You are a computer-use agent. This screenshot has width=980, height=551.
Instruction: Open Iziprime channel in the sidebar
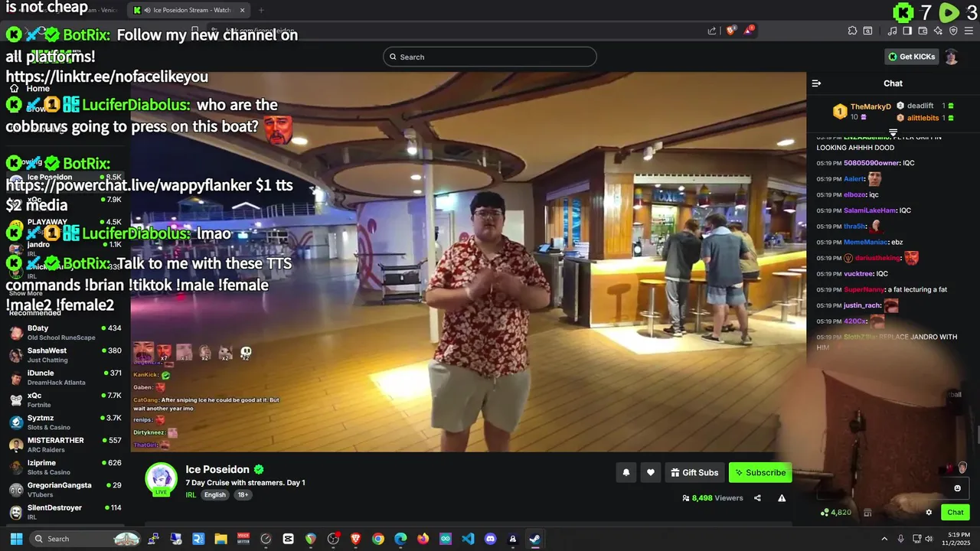click(65, 467)
